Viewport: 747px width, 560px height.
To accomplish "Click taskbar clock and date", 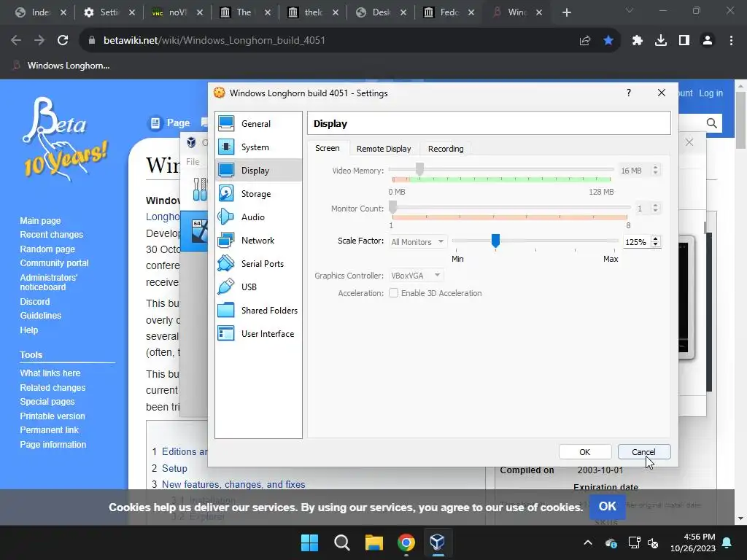I will [693, 542].
